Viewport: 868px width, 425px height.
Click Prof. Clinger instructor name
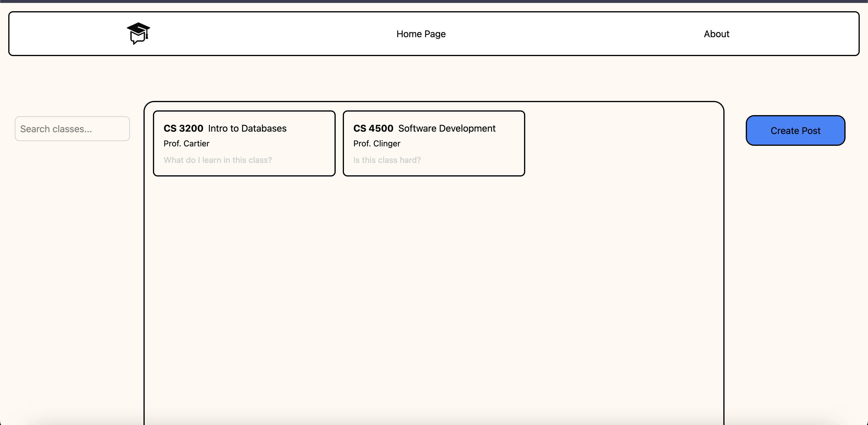click(376, 143)
